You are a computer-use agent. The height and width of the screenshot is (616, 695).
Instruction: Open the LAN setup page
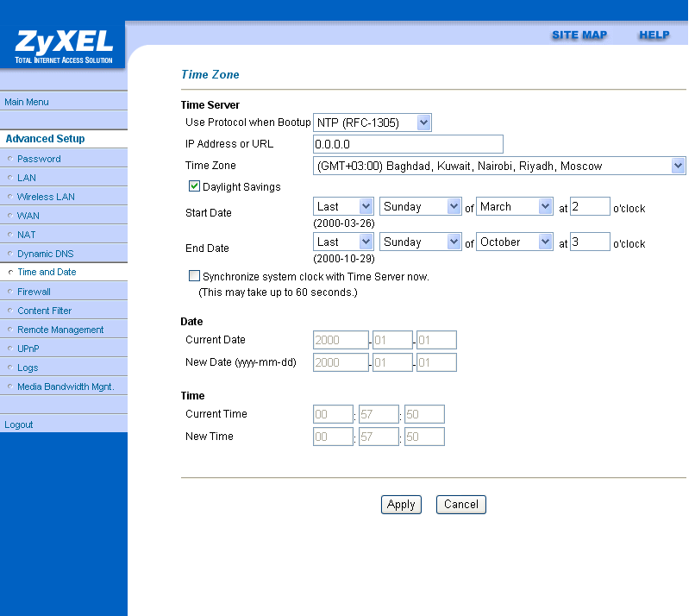click(27, 178)
